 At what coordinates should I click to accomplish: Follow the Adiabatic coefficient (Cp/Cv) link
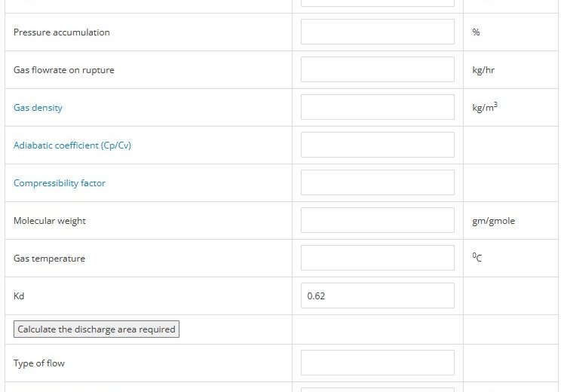click(72, 145)
